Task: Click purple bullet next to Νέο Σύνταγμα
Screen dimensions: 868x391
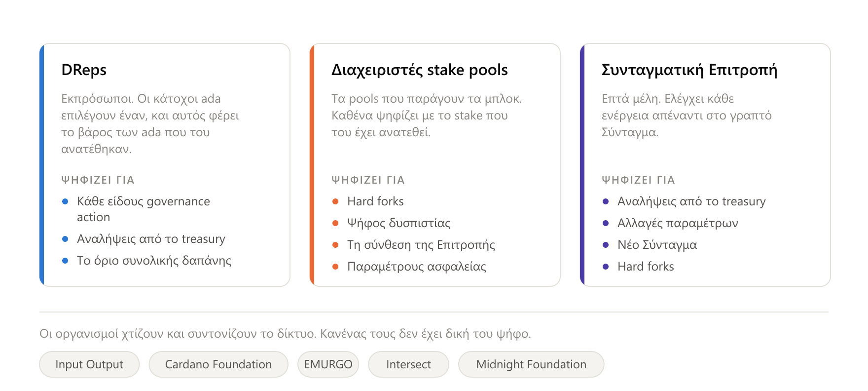Action: (x=606, y=245)
